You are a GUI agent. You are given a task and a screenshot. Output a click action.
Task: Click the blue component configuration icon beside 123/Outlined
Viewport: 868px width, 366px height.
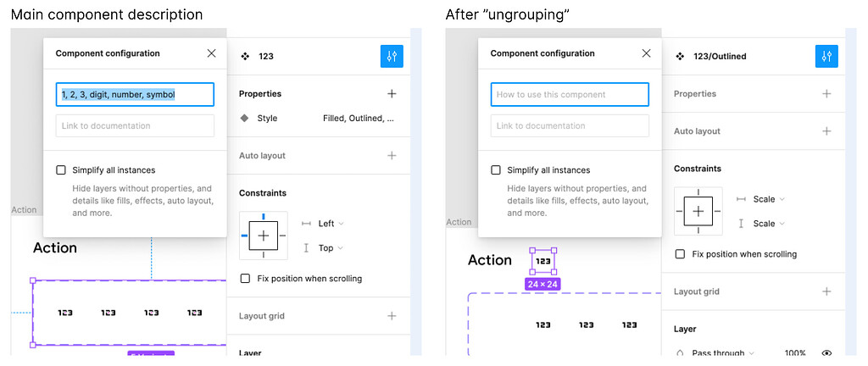point(826,57)
